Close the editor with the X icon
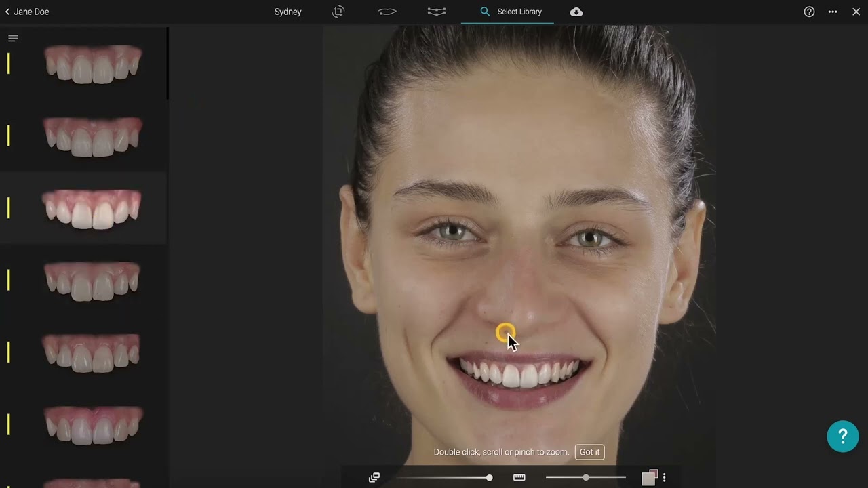The width and height of the screenshot is (868, 488). click(856, 12)
